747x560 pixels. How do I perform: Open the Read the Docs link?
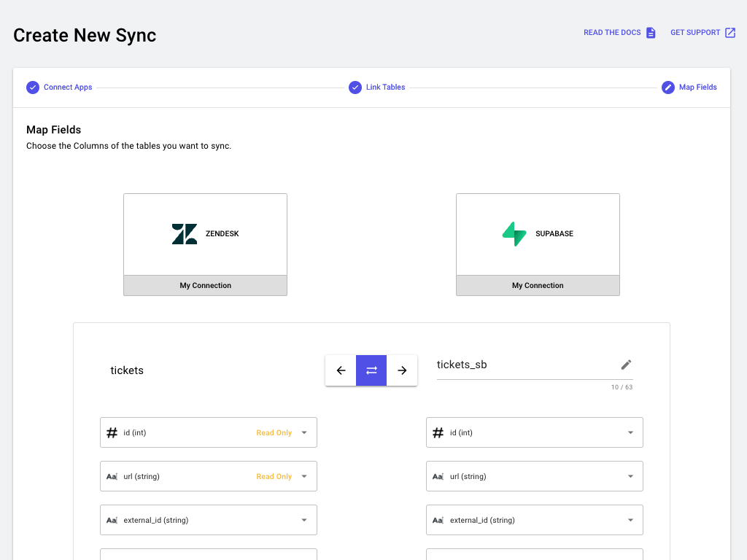pos(612,33)
